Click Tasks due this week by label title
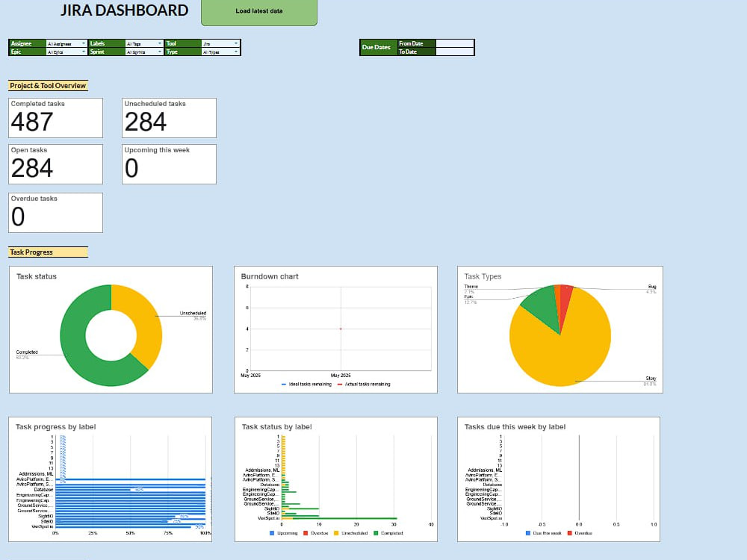This screenshot has height=560, width=747. coord(515,427)
